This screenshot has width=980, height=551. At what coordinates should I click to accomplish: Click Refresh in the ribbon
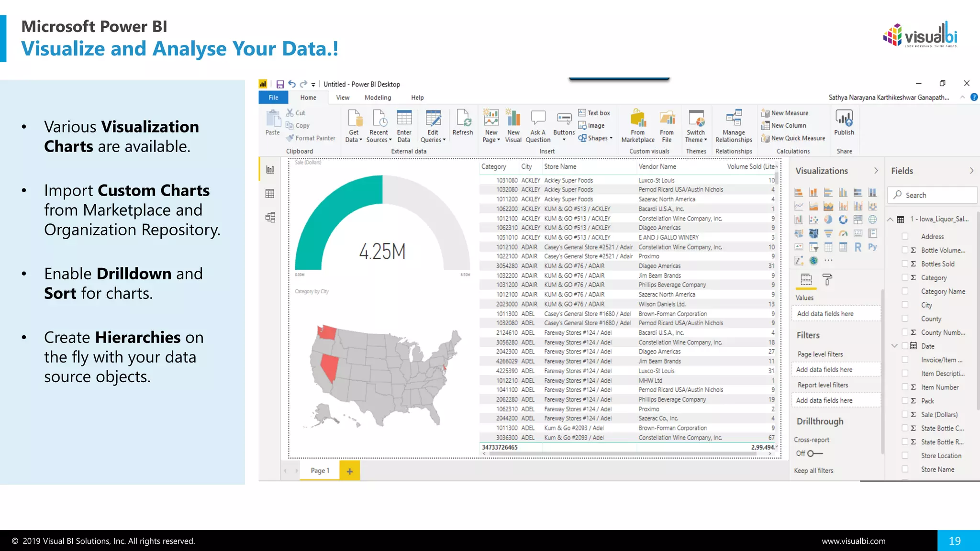[463, 122]
